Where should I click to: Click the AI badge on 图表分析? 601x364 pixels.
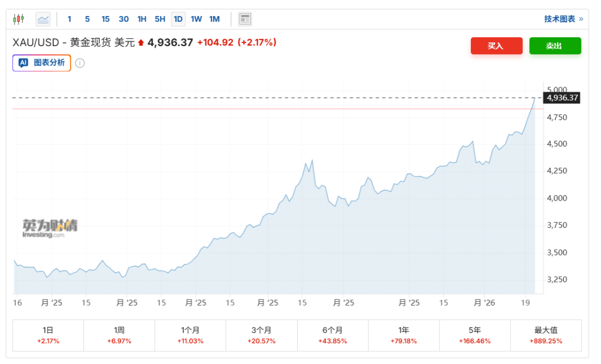coord(23,63)
